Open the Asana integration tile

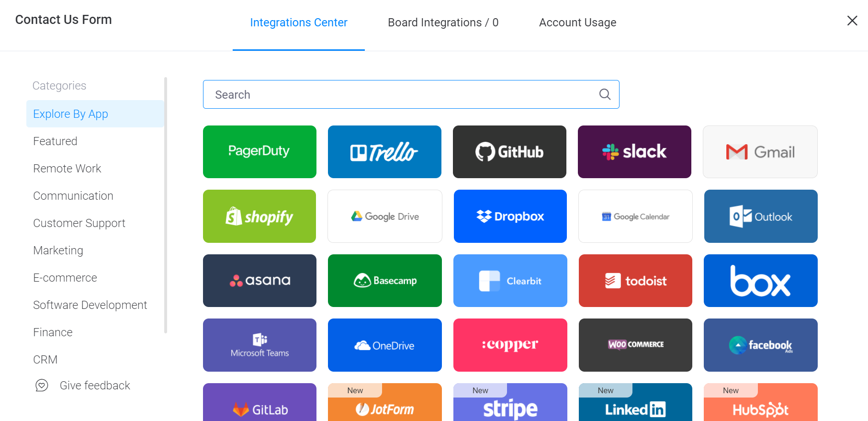[259, 281]
